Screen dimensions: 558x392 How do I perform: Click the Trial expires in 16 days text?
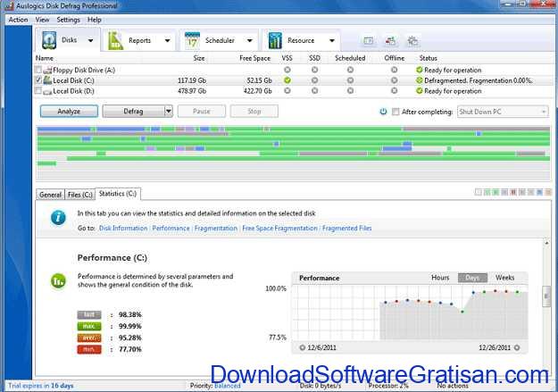coord(40,386)
